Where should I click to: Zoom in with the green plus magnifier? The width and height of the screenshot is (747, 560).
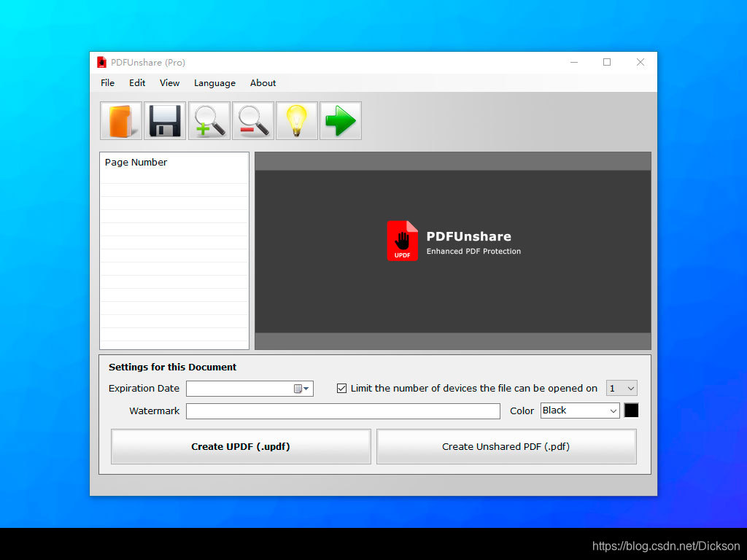coord(209,121)
